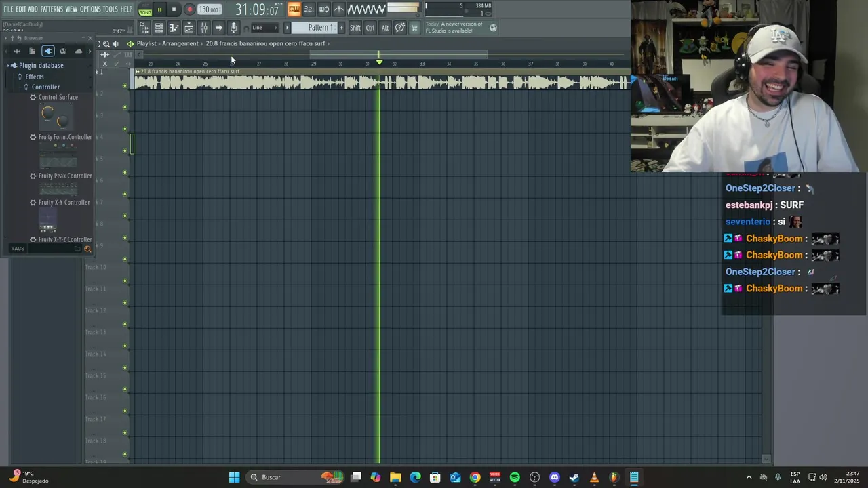The height and width of the screenshot is (488, 868).
Task: Select the browser files tab icon
Action: [32, 52]
